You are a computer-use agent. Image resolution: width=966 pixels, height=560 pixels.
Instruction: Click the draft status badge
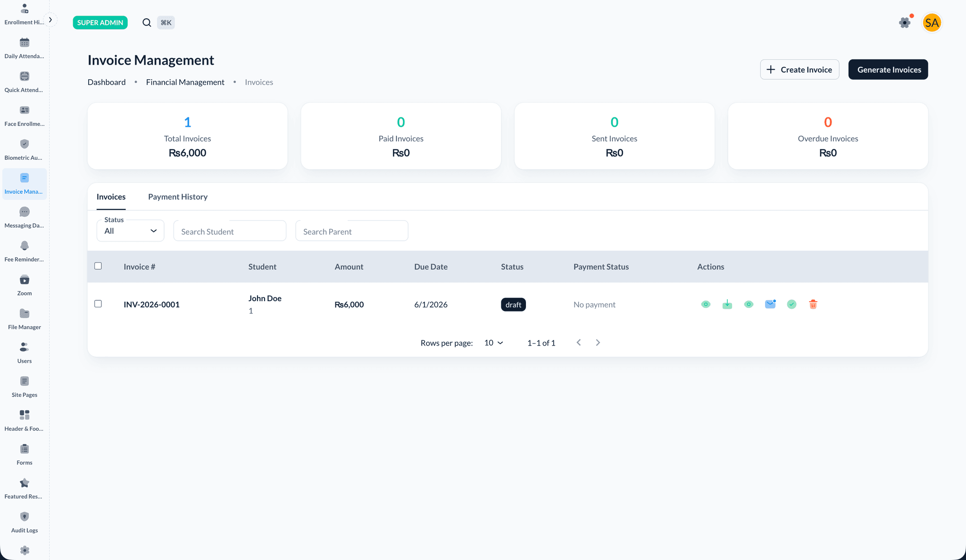pos(513,305)
